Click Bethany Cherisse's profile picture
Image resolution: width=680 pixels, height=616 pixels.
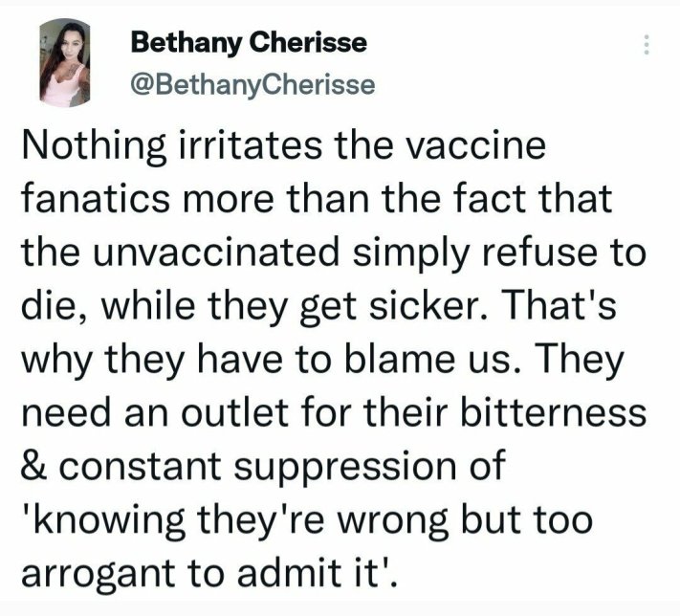coord(63,64)
